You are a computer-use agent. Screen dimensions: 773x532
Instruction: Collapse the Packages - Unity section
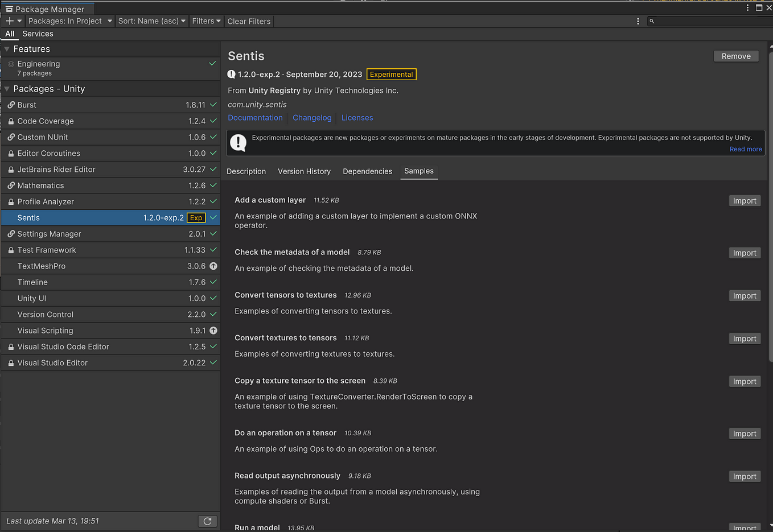[x=7, y=89]
